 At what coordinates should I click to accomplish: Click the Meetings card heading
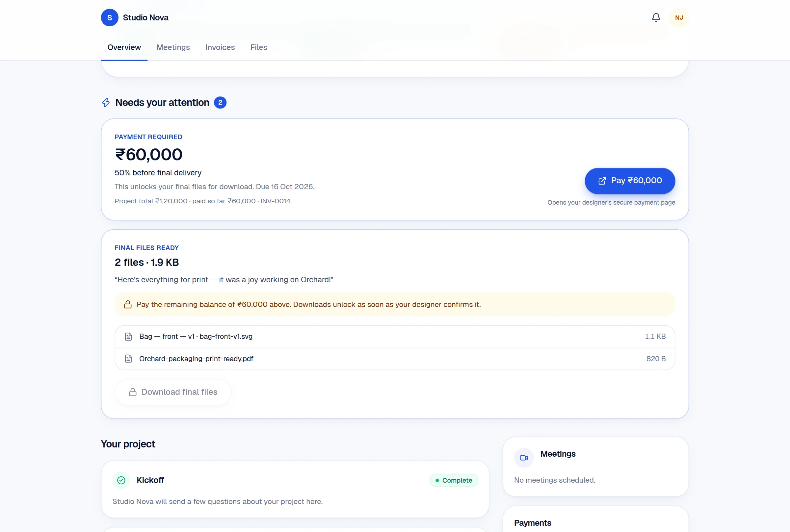pyautogui.click(x=558, y=454)
